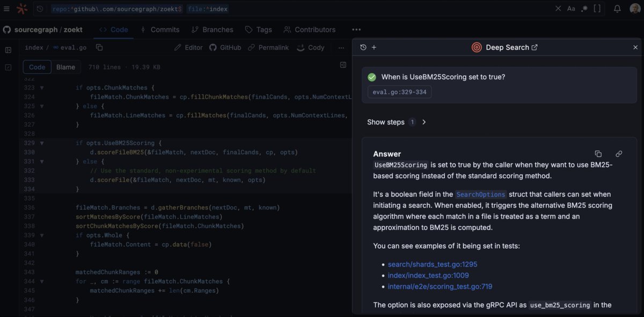644x317 pixels.
Task: Click the Deep Search target logo
Action: click(477, 47)
